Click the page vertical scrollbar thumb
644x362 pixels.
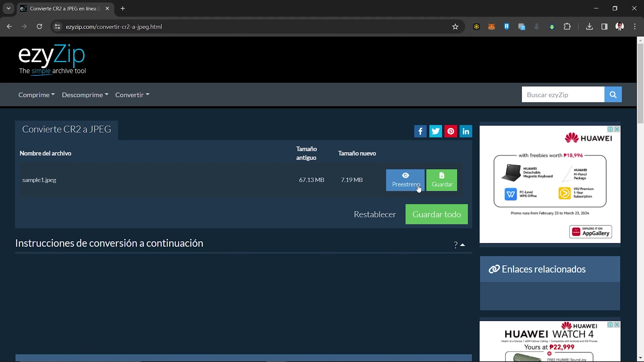pyautogui.click(x=640, y=84)
